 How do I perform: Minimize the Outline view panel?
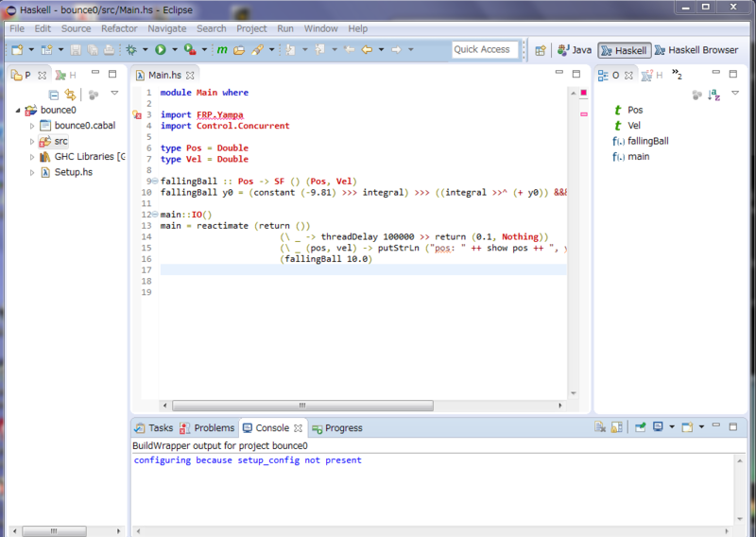(716, 74)
